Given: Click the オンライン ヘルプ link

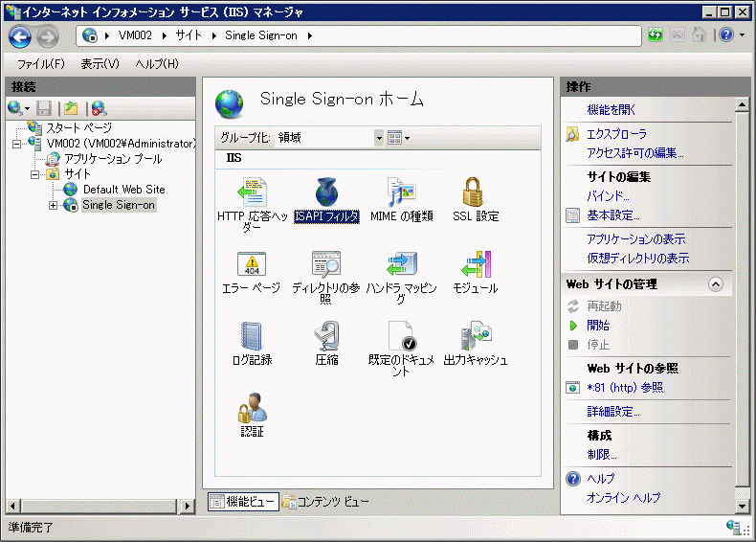Looking at the screenshot, I should (x=623, y=498).
